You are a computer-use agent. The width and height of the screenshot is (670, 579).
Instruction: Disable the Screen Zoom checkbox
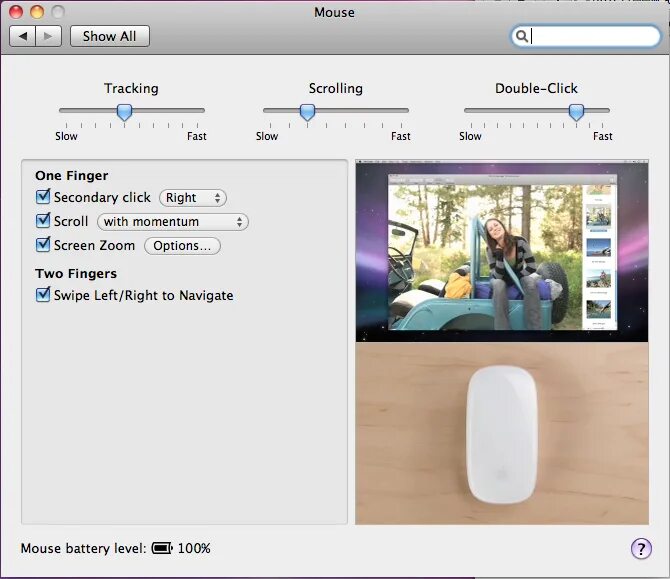[x=43, y=245]
